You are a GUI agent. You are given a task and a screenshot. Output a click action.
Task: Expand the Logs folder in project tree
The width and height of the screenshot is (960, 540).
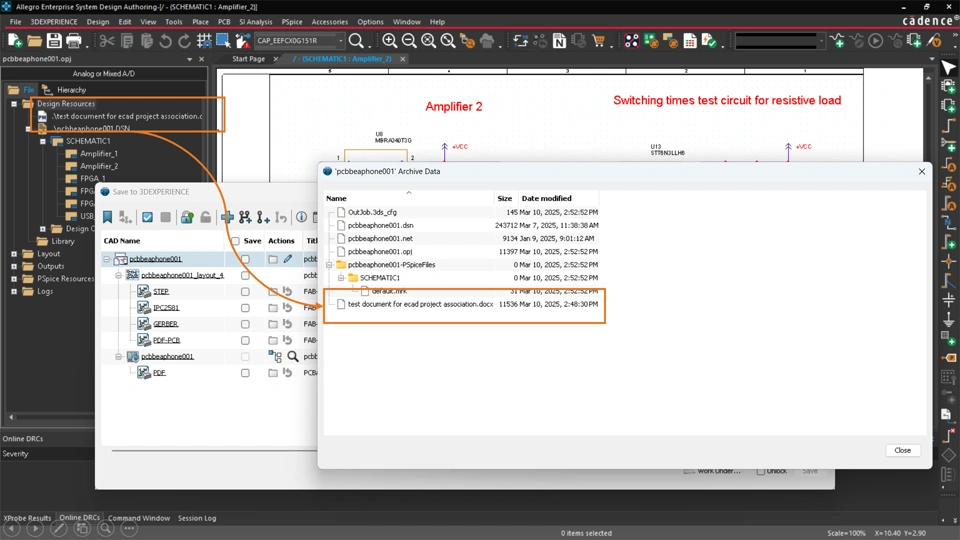[x=14, y=291]
